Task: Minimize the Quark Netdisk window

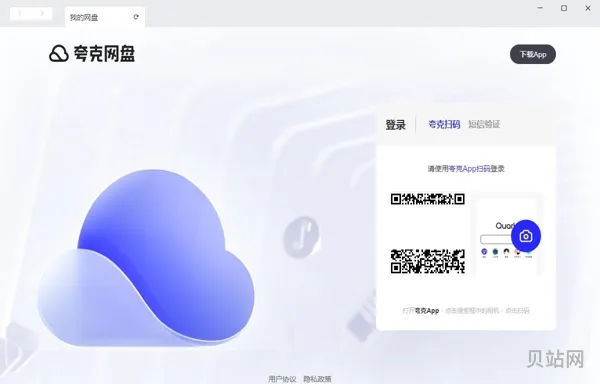Action: (540, 8)
